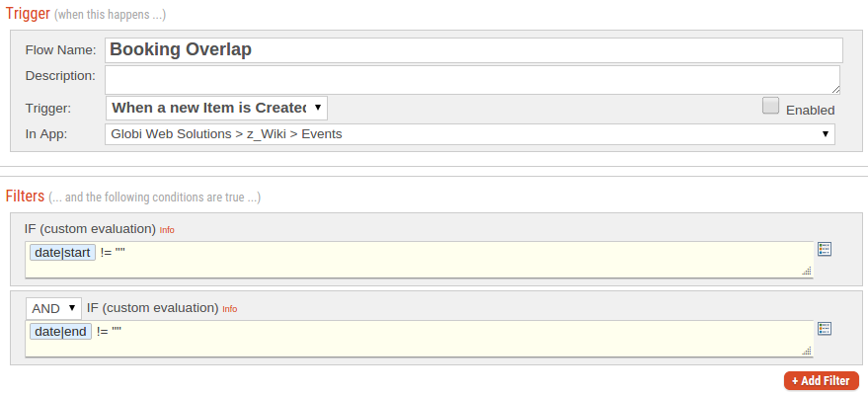Focus the Flow Name field
Screen dimensions: 868x395
tap(474, 49)
